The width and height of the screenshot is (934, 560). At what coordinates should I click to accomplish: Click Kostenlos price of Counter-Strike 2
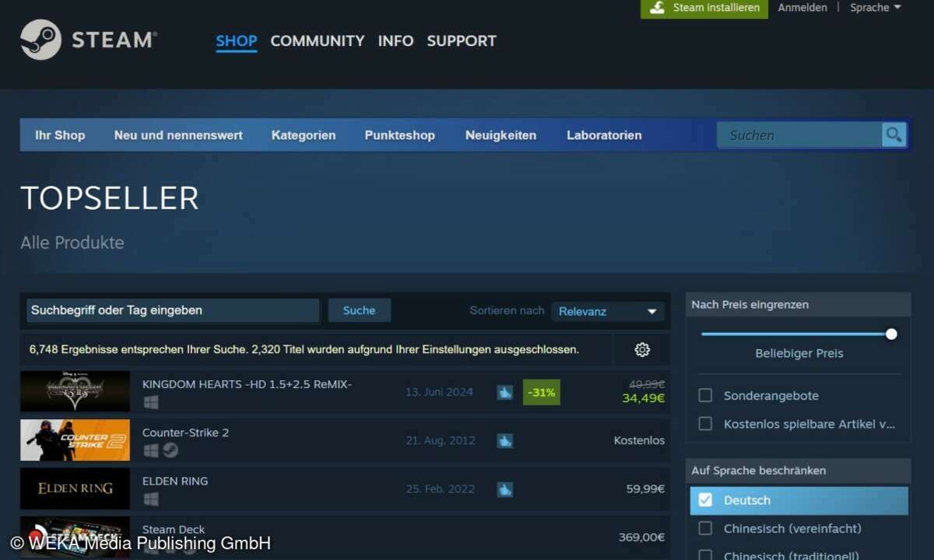[639, 440]
